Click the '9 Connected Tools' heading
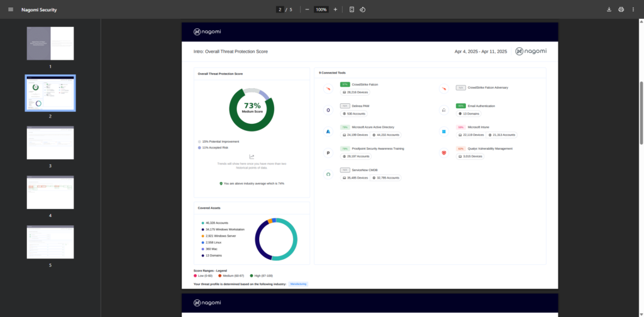This screenshot has height=317, width=644. click(x=332, y=73)
